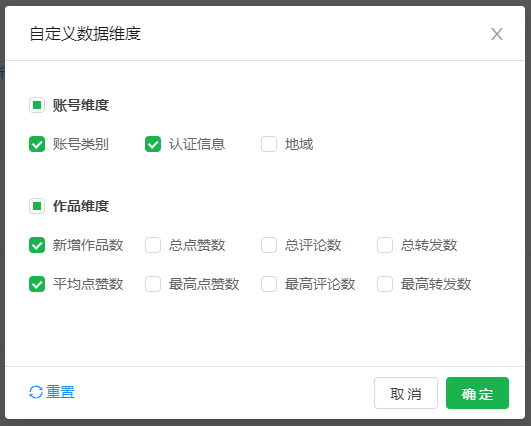Image resolution: width=531 pixels, height=426 pixels.
Task: Uncheck the 认证信息 checkbox
Action: 153,144
